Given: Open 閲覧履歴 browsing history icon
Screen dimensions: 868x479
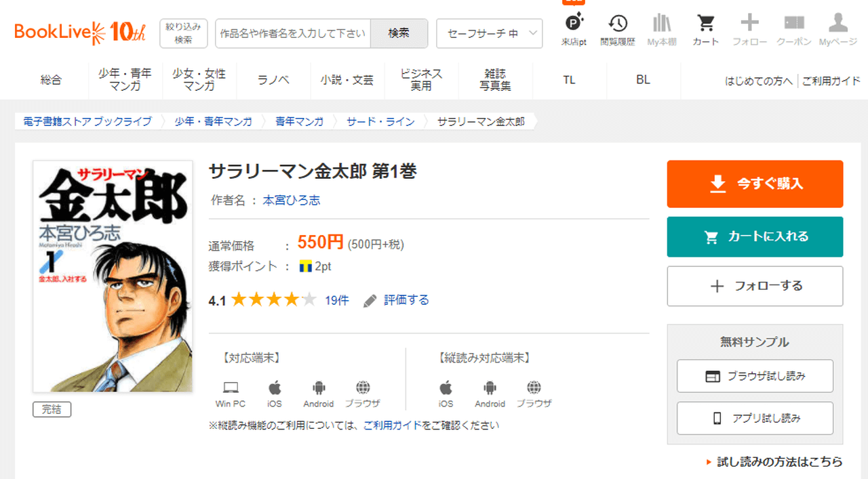Looking at the screenshot, I should [617, 24].
